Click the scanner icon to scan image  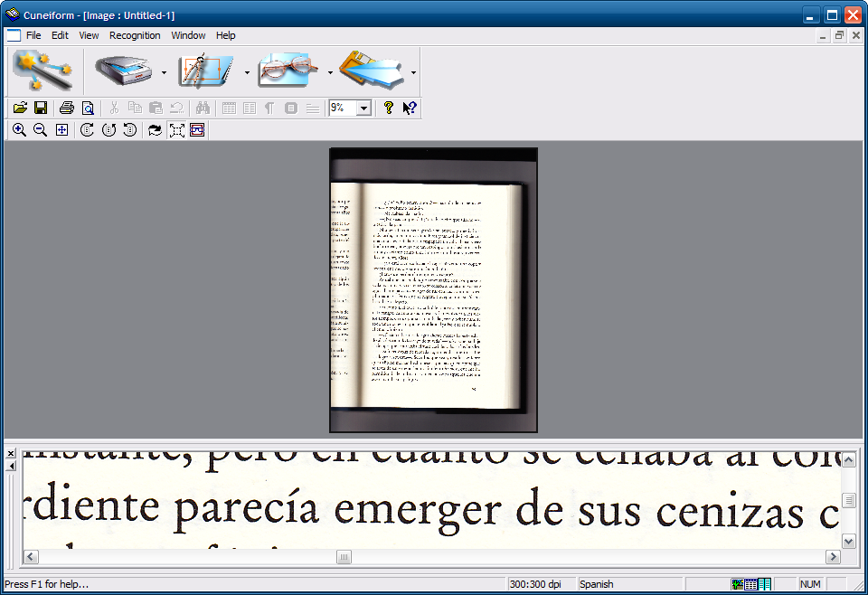[125, 71]
